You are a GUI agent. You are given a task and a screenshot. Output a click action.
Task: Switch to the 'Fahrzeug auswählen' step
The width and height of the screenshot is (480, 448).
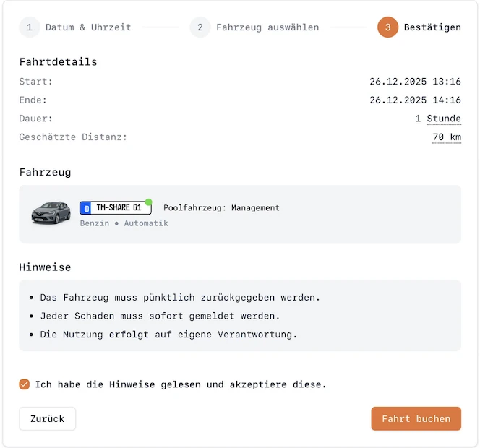click(x=267, y=27)
